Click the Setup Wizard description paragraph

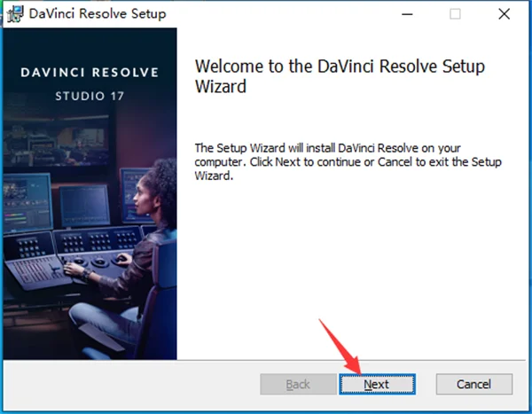click(x=348, y=162)
